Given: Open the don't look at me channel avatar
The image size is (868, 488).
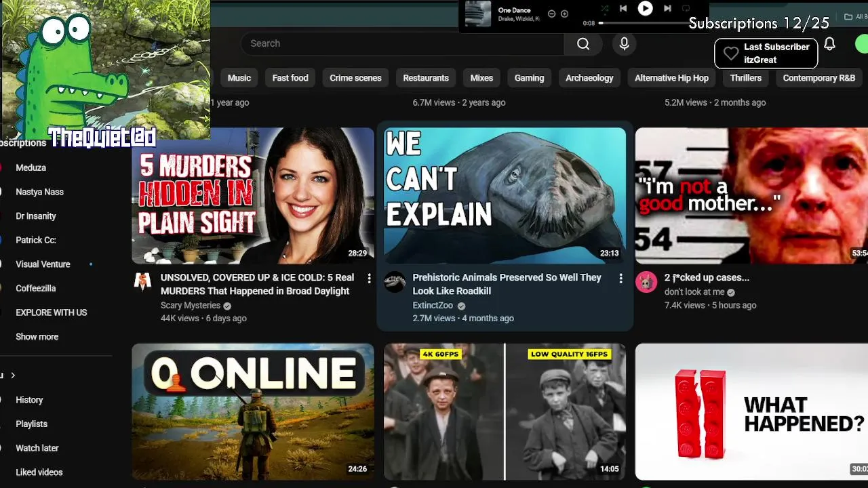Looking at the screenshot, I should coord(646,282).
